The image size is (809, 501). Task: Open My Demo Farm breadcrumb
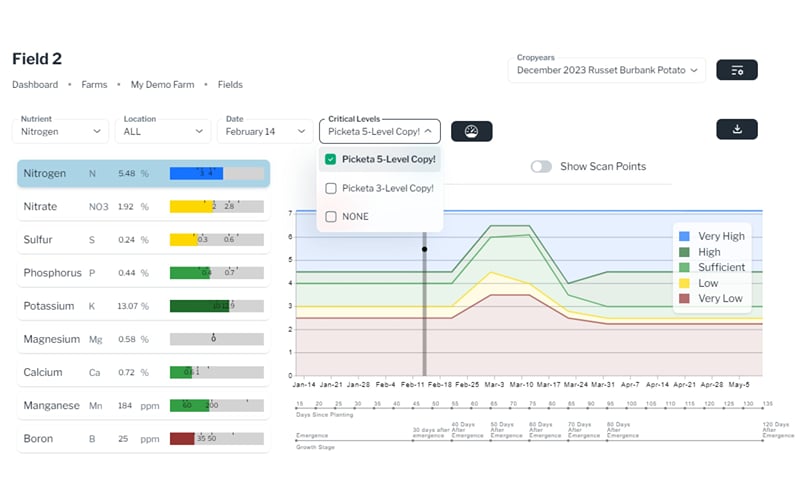pos(163,85)
